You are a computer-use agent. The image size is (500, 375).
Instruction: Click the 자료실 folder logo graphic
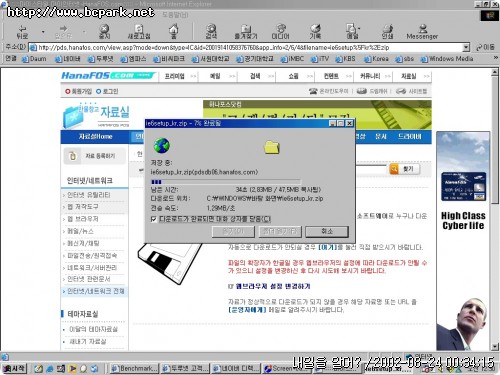(x=96, y=115)
